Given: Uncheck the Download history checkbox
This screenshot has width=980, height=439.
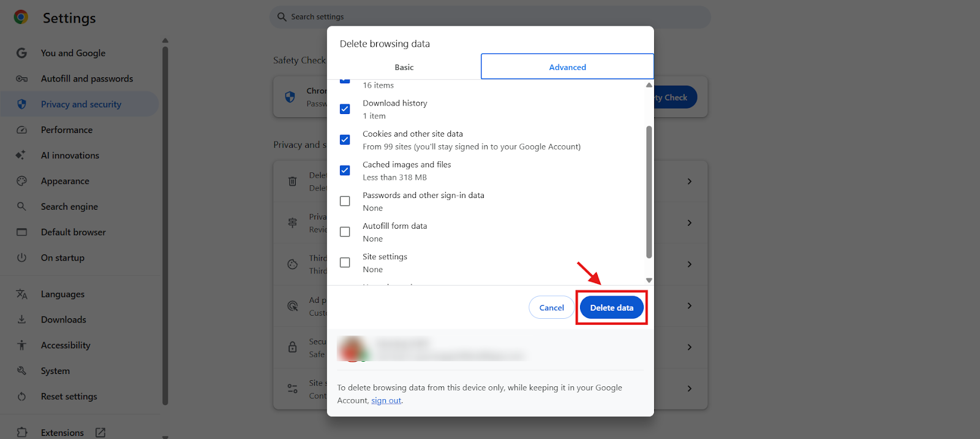Looking at the screenshot, I should (x=345, y=109).
